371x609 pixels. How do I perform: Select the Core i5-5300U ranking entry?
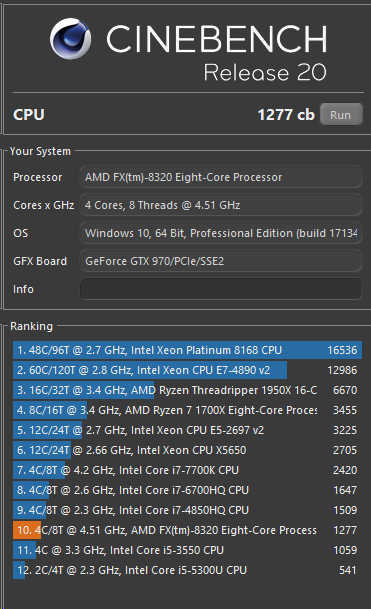(187, 570)
